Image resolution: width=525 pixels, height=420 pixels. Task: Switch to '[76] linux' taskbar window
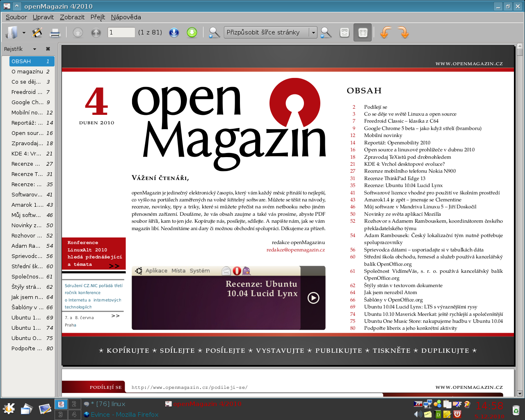[x=108, y=404]
